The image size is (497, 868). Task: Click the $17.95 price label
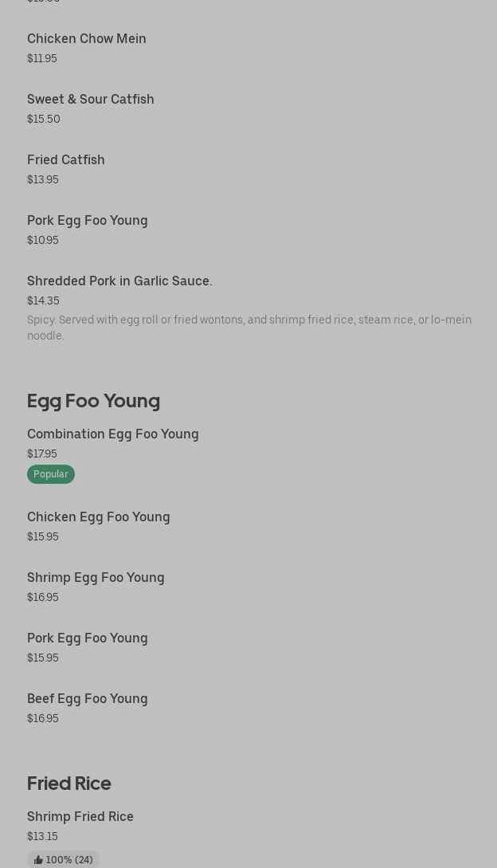tap(42, 454)
